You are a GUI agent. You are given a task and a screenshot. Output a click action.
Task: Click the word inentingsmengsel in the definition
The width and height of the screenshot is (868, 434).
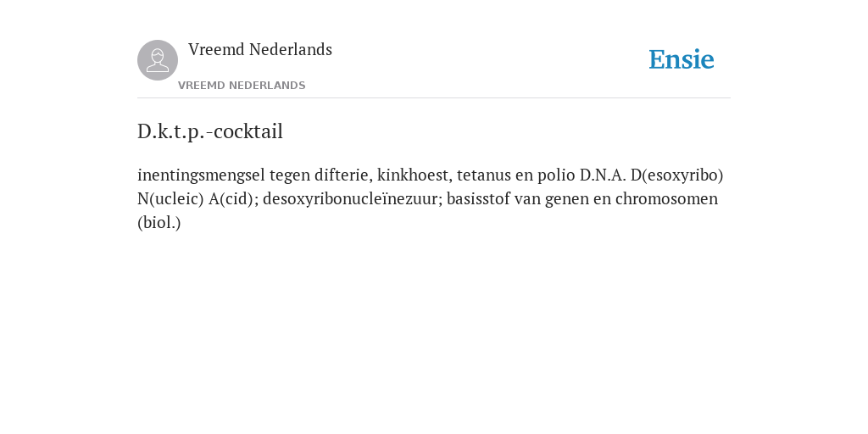[x=202, y=175]
